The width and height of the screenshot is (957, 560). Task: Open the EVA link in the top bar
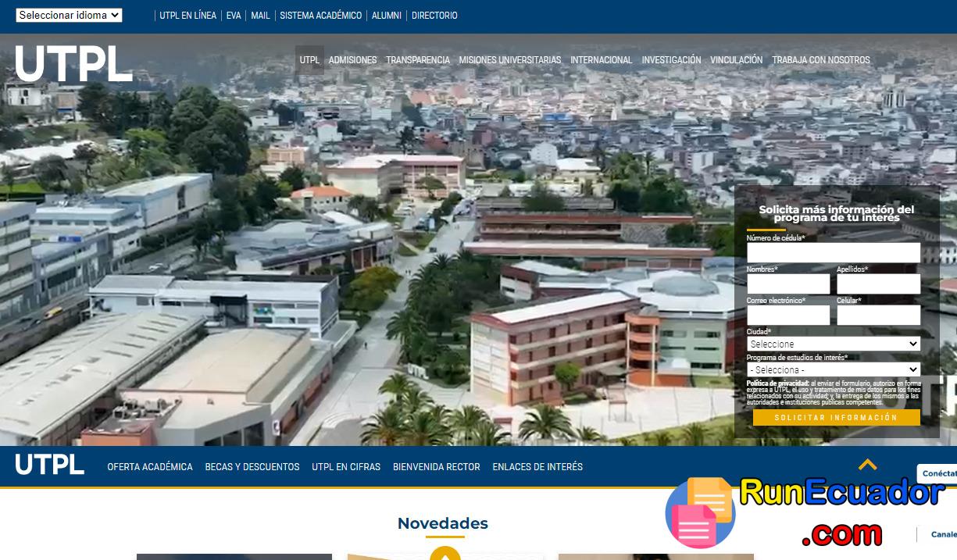click(233, 15)
